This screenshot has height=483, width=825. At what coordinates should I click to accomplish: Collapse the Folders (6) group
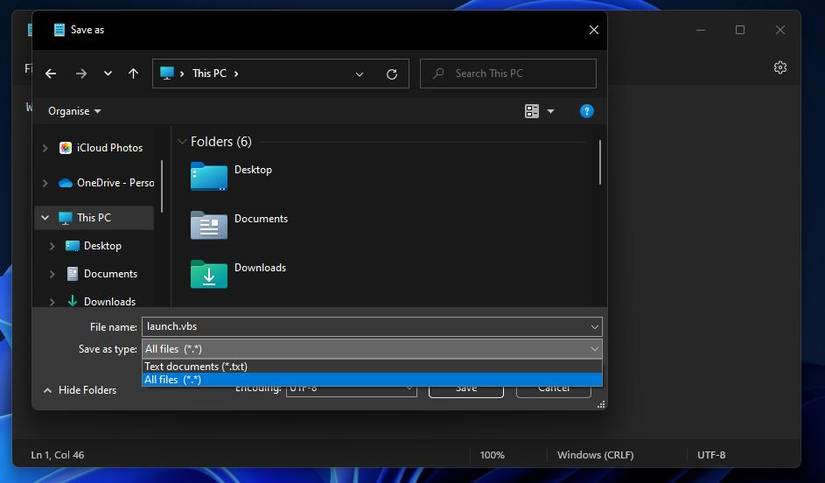[x=182, y=142]
